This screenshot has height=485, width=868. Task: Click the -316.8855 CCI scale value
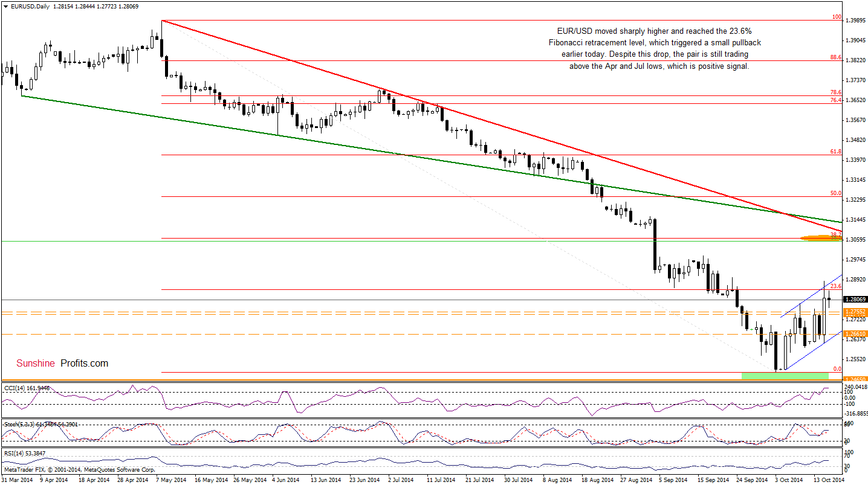857,414
